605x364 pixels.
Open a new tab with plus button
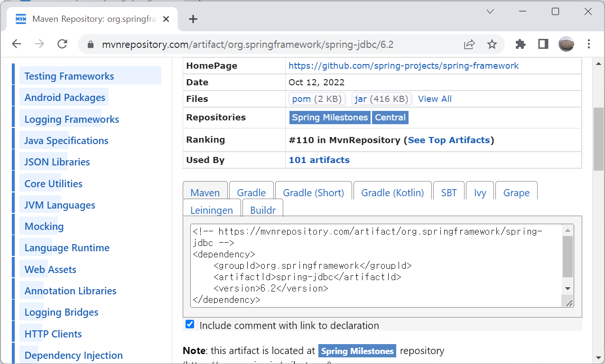coord(193,19)
